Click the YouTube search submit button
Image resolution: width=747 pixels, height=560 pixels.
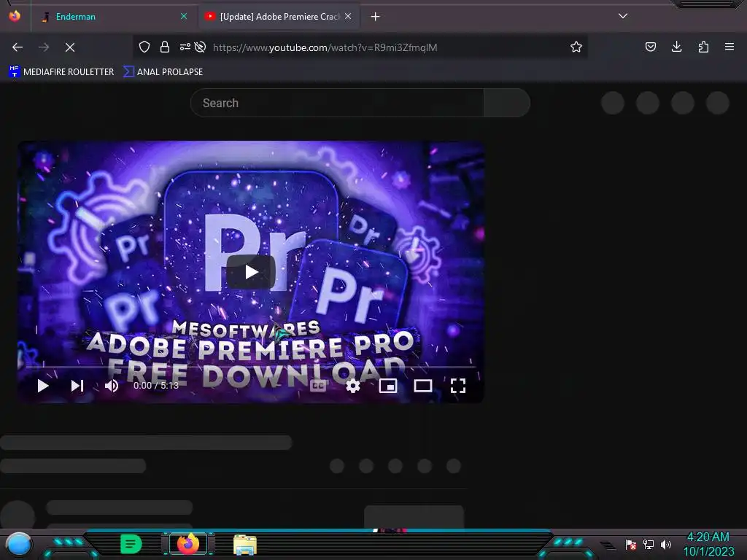(507, 103)
